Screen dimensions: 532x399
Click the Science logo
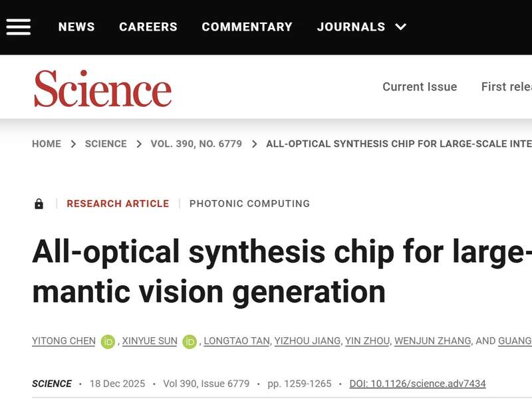click(103, 88)
